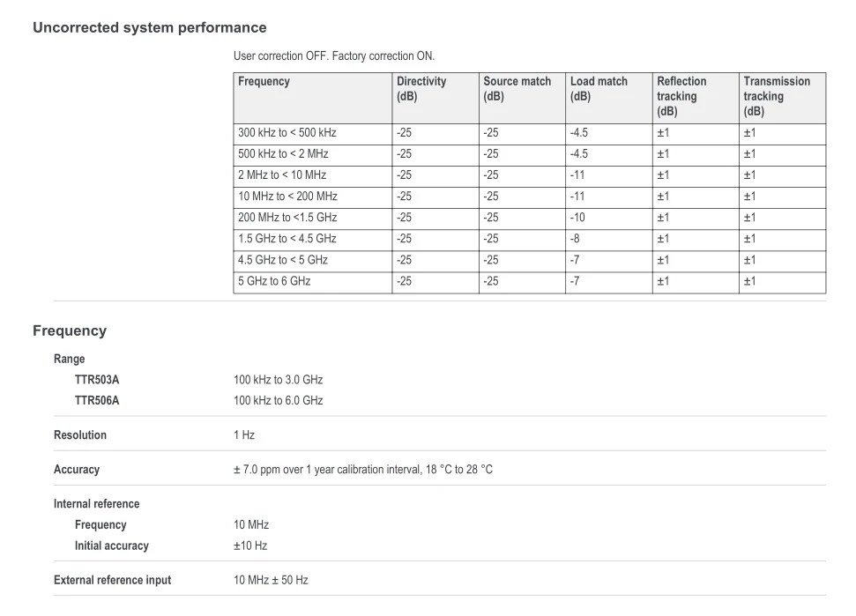Click the Transmission tracking (dB) header cell

coord(782,98)
